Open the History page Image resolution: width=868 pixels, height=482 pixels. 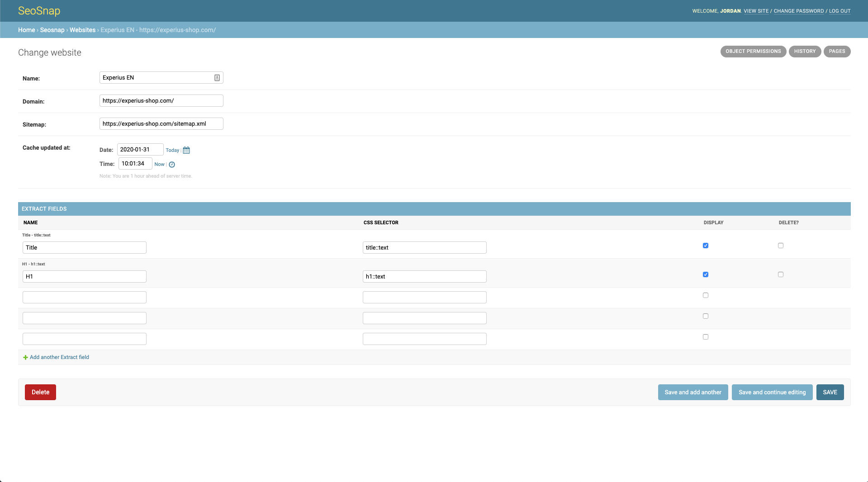click(805, 52)
